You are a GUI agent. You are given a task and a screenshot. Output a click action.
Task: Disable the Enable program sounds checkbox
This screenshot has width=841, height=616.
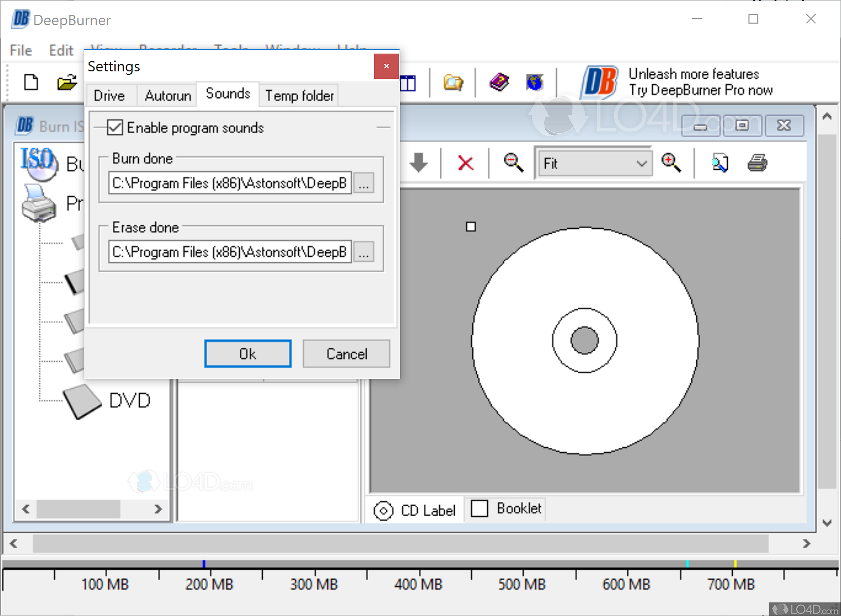115,127
